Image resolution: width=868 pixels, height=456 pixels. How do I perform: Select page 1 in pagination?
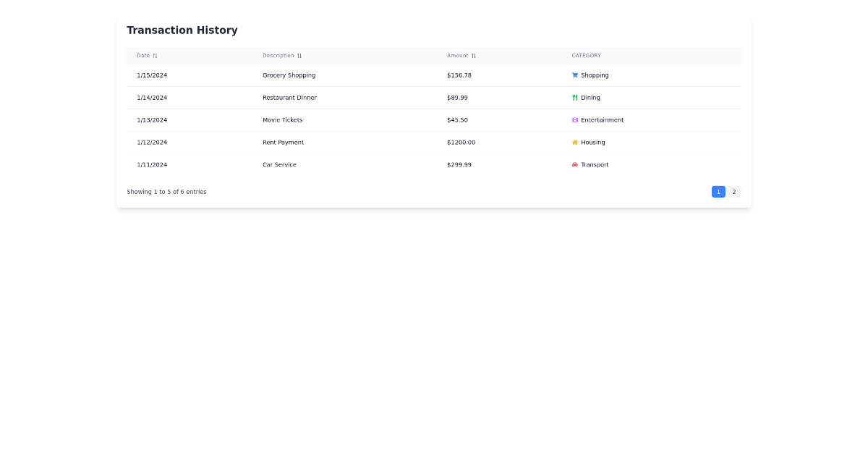[x=718, y=191]
